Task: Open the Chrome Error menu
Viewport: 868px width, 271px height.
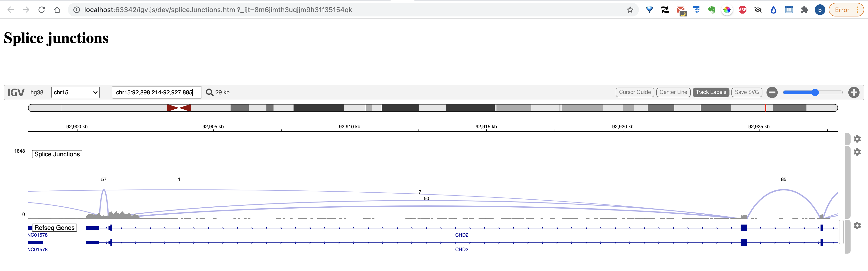Action: point(846,9)
